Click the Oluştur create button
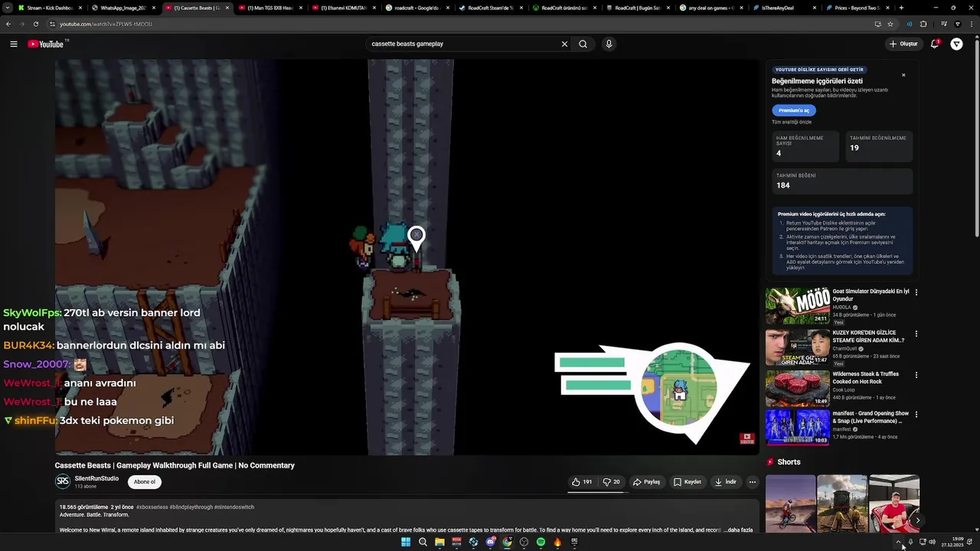980x551 pixels. [x=903, y=44]
